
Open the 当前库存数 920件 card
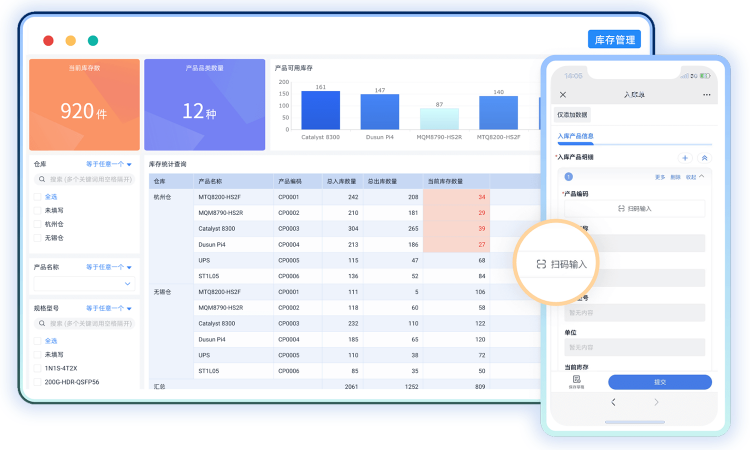[84, 105]
